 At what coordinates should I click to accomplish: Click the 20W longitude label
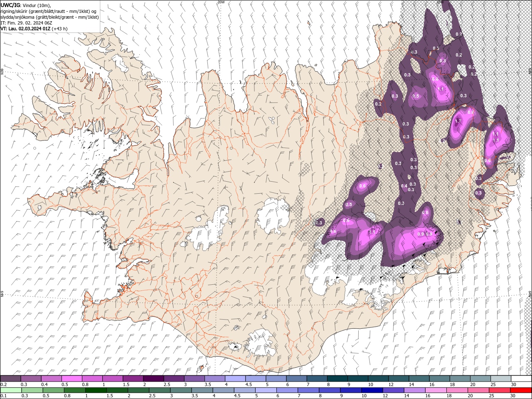pos(221,2)
